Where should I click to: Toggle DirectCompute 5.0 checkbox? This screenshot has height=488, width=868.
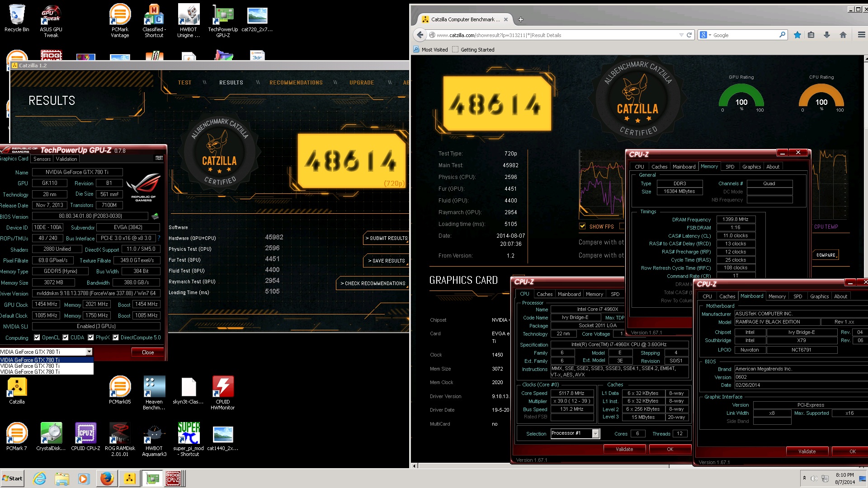116,338
